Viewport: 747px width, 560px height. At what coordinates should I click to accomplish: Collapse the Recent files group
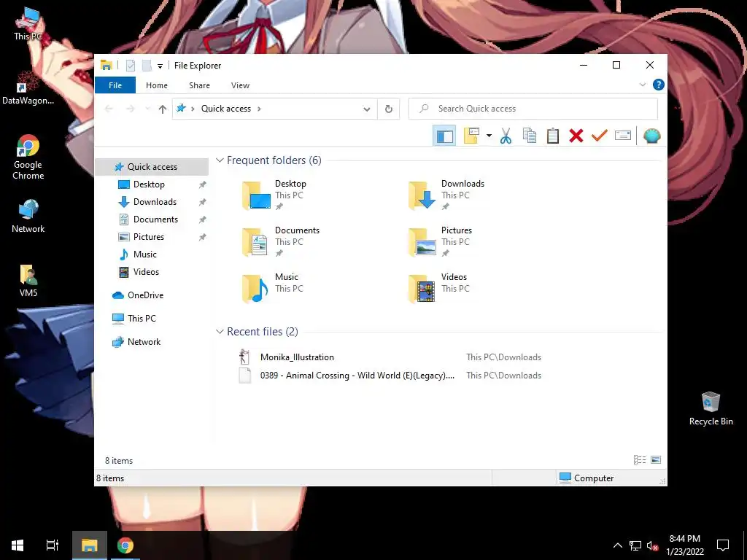point(220,332)
